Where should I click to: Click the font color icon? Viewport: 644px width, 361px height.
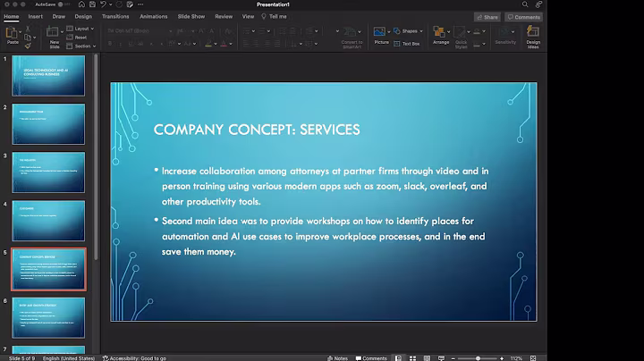(224, 44)
